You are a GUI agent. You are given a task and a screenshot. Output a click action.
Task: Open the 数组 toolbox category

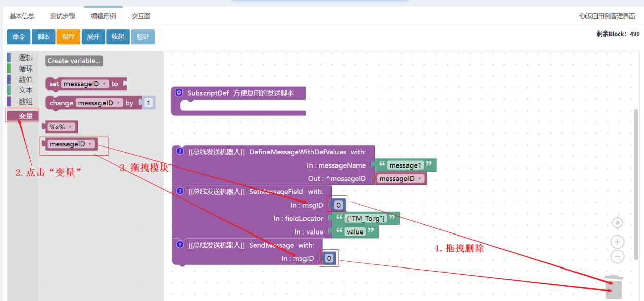tap(23, 101)
